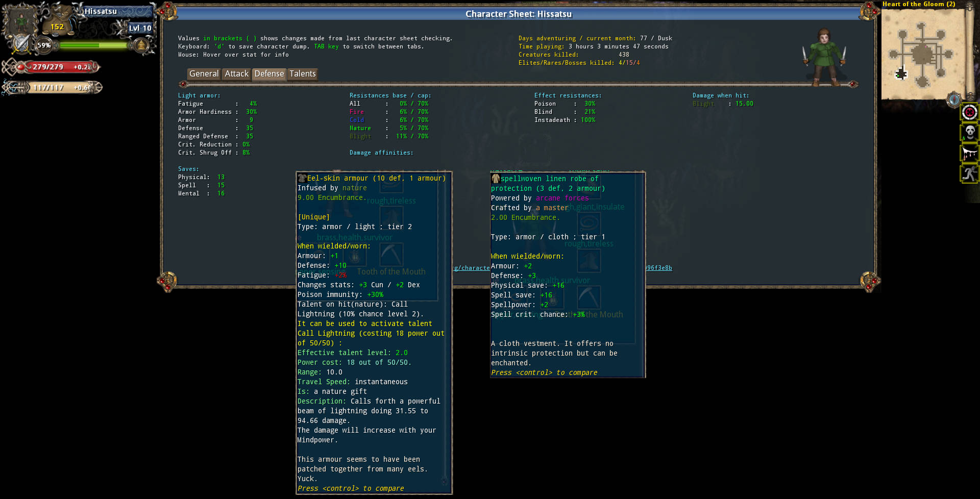980x499 pixels.
Task: Click the Eel-skin armour item icon
Action: coord(302,178)
